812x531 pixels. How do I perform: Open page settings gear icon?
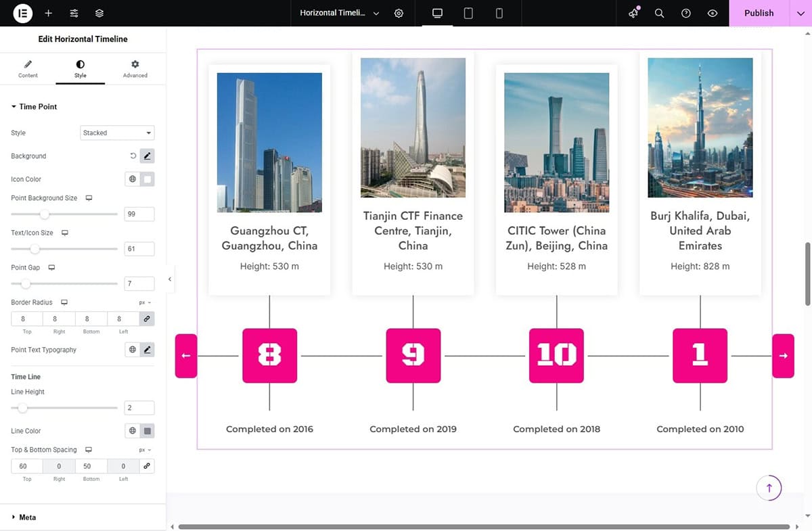[x=399, y=13]
